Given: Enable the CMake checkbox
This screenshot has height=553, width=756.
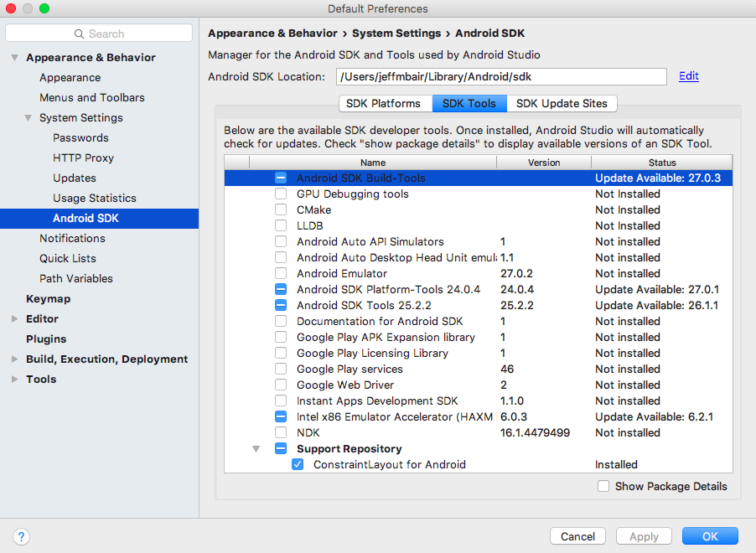Looking at the screenshot, I should [281, 209].
